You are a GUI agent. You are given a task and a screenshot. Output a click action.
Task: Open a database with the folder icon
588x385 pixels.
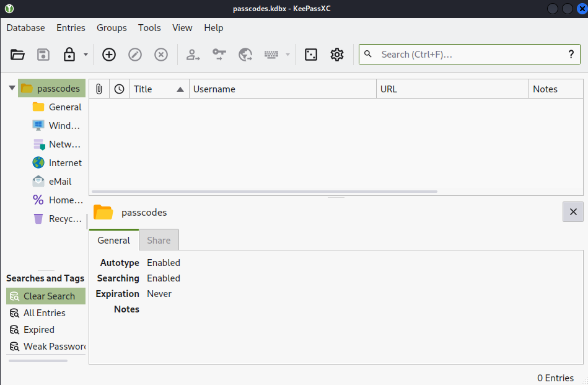[x=17, y=55]
